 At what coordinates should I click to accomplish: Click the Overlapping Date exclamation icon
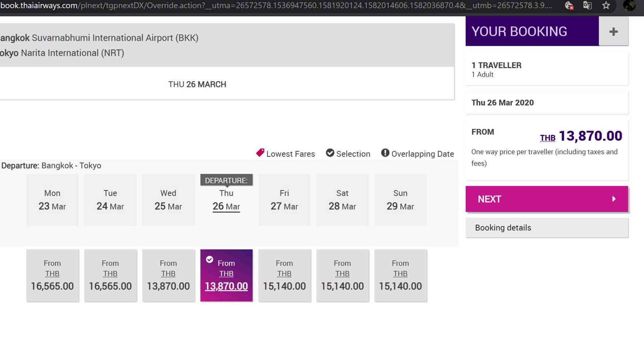coord(385,153)
